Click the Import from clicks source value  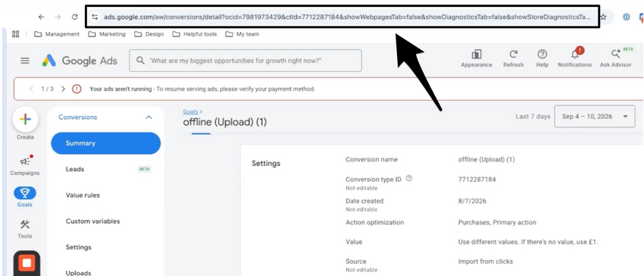[486, 261]
